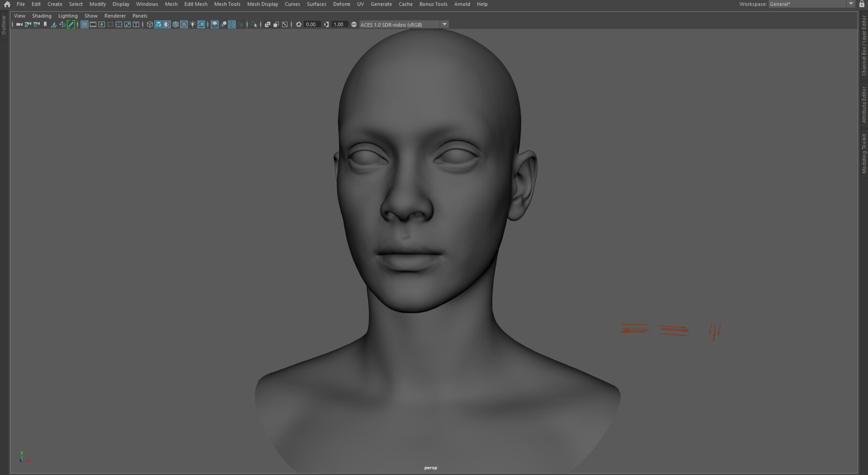Open the panel Lighting menu
868x475 pixels.
coord(68,16)
